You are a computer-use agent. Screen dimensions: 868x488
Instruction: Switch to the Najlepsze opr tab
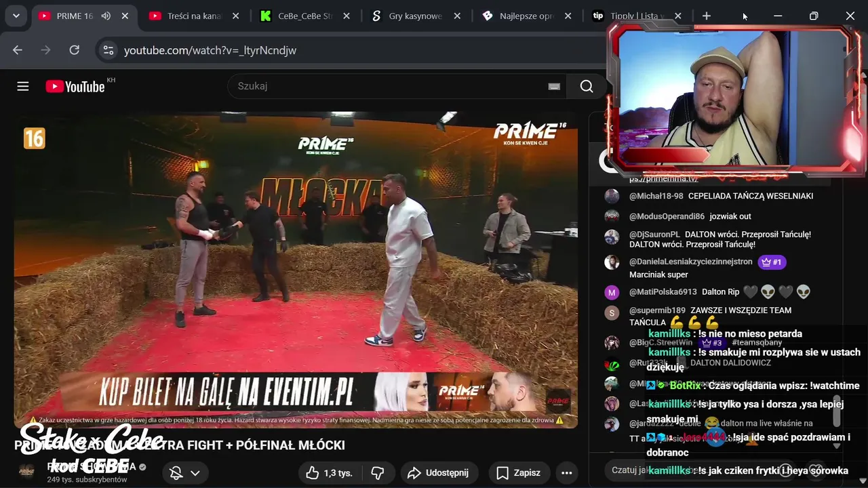tap(526, 16)
